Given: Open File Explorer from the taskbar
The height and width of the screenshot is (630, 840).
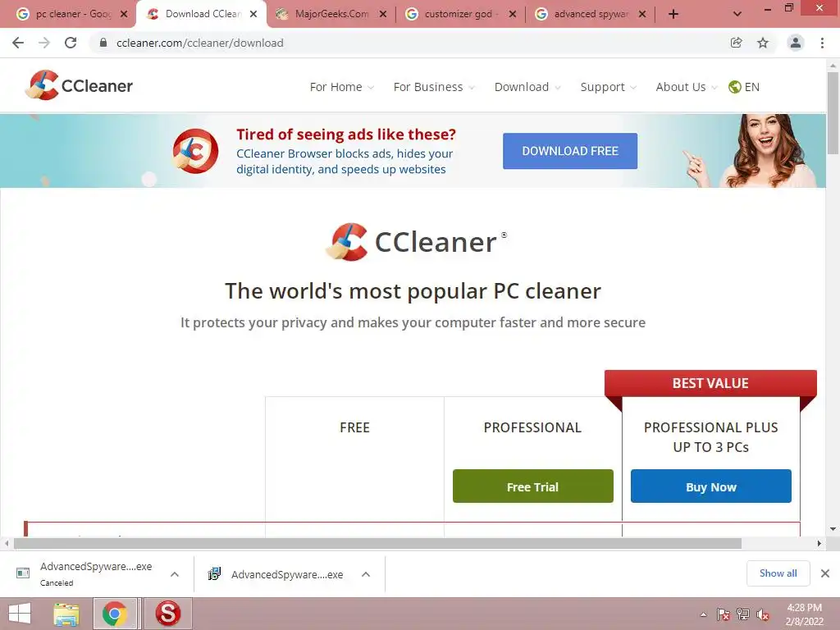Looking at the screenshot, I should (x=66, y=614).
